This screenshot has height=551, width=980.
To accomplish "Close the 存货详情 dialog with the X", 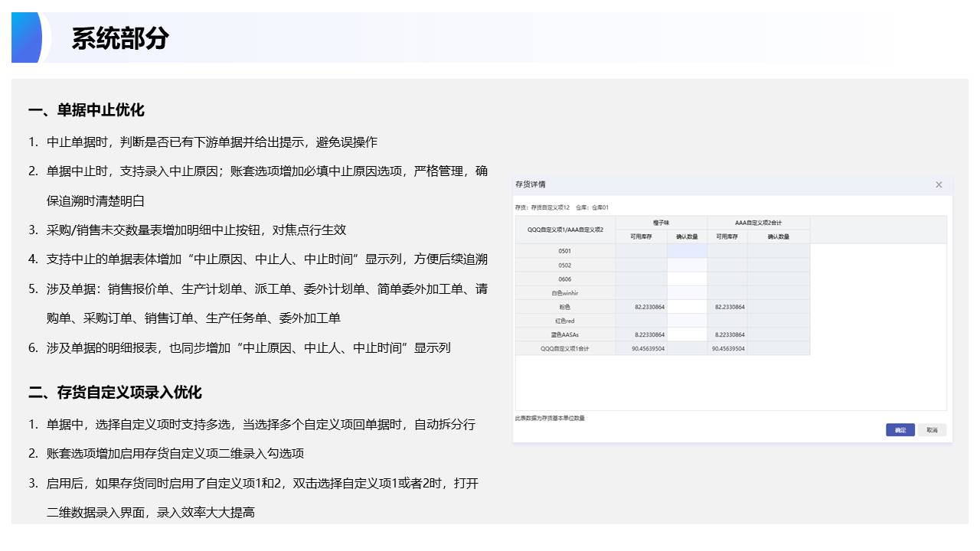I will [x=939, y=184].
